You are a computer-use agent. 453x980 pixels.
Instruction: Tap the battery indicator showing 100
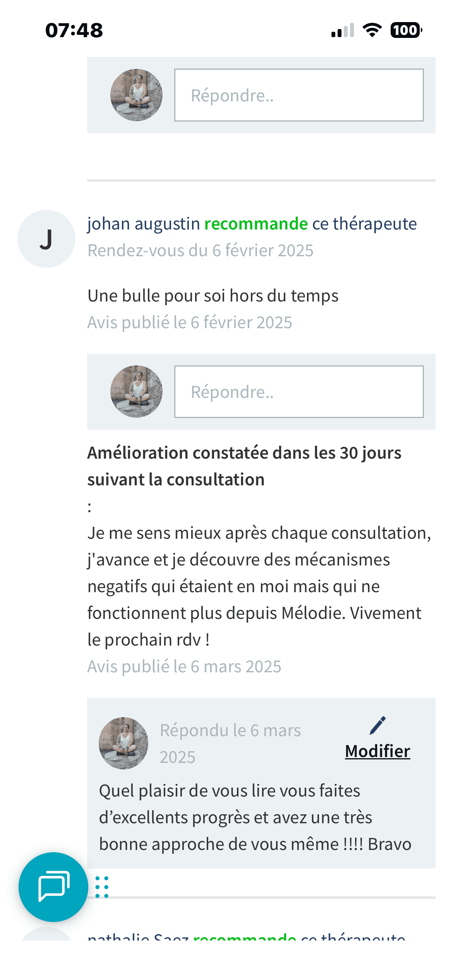pos(406,30)
